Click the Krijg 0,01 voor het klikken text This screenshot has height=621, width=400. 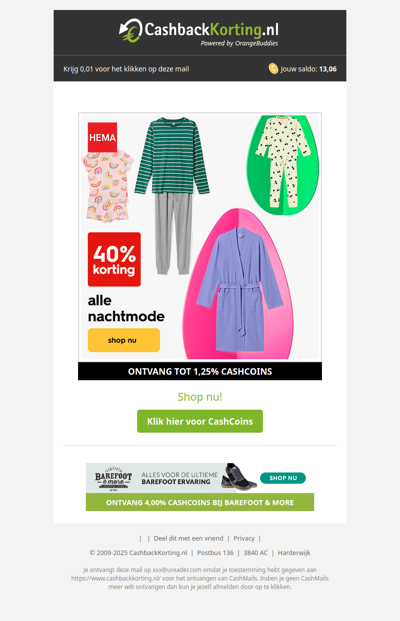point(126,69)
